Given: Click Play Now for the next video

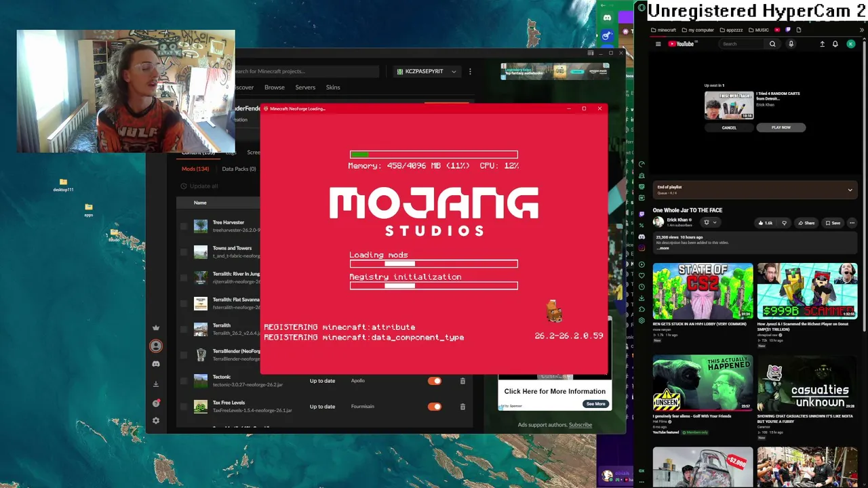Looking at the screenshot, I should (x=781, y=127).
